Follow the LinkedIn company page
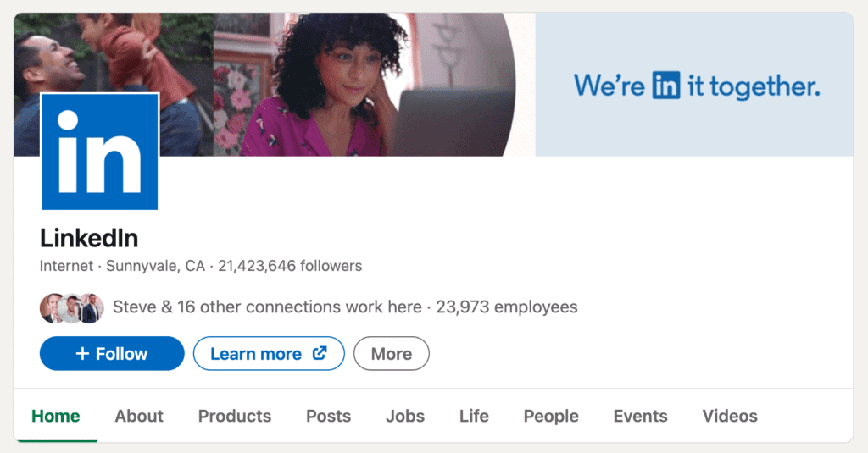The image size is (868, 453). pos(112,354)
